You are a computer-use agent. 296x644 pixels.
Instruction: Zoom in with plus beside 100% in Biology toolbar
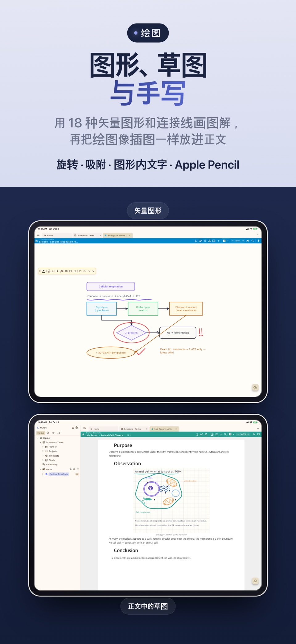pyautogui.click(x=243, y=241)
